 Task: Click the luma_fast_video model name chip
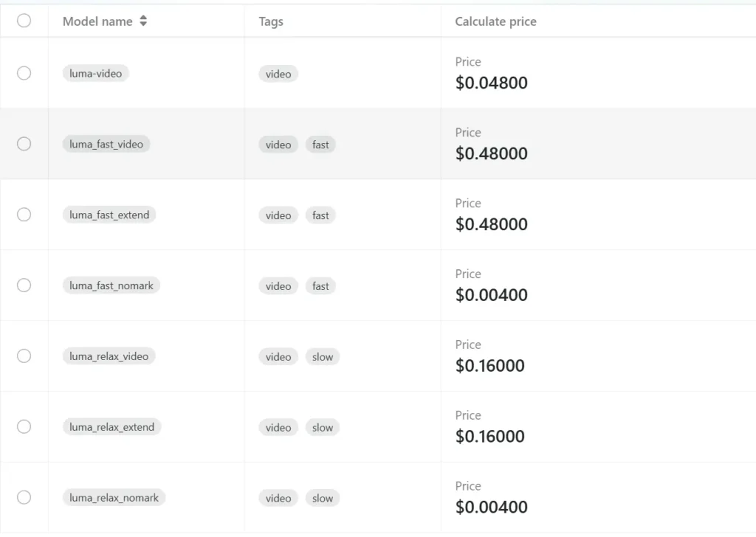tap(106, 145)
